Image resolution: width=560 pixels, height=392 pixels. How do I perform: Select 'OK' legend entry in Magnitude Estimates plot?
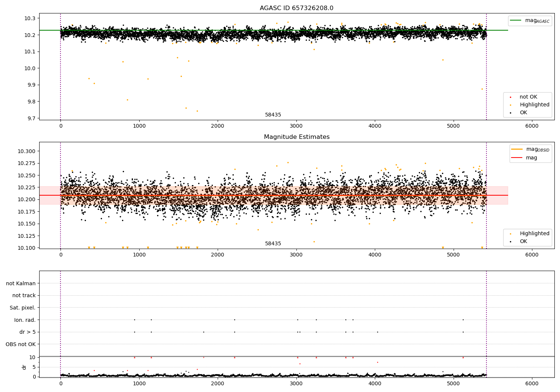[523, 242]
